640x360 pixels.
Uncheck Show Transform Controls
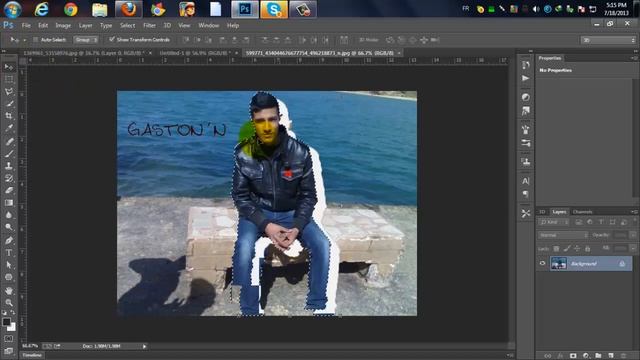[111, 39]
